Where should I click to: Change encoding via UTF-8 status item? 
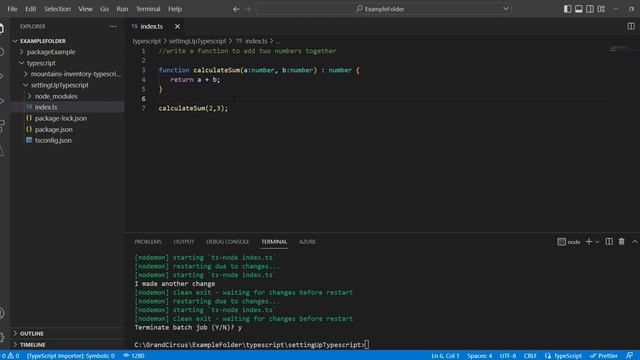tap(508, 356)
